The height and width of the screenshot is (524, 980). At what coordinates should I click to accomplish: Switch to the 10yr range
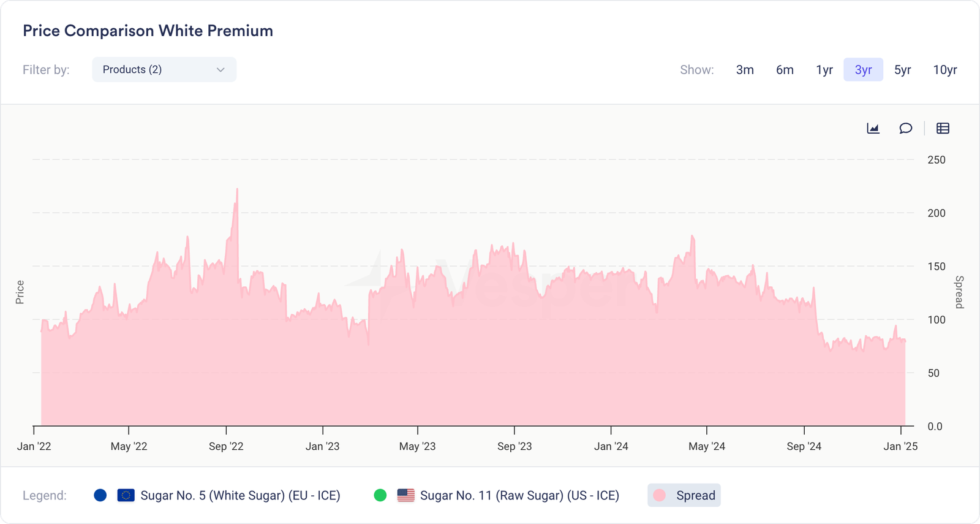944,70
